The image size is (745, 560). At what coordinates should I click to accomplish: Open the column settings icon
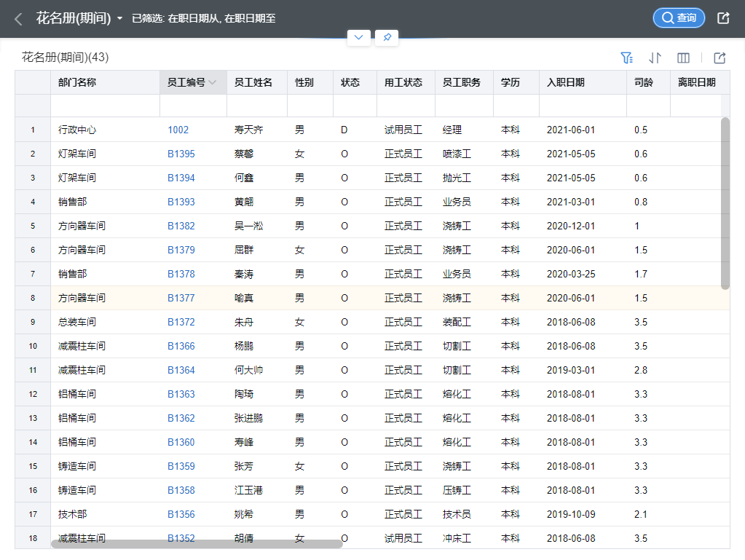click(683, 58)
